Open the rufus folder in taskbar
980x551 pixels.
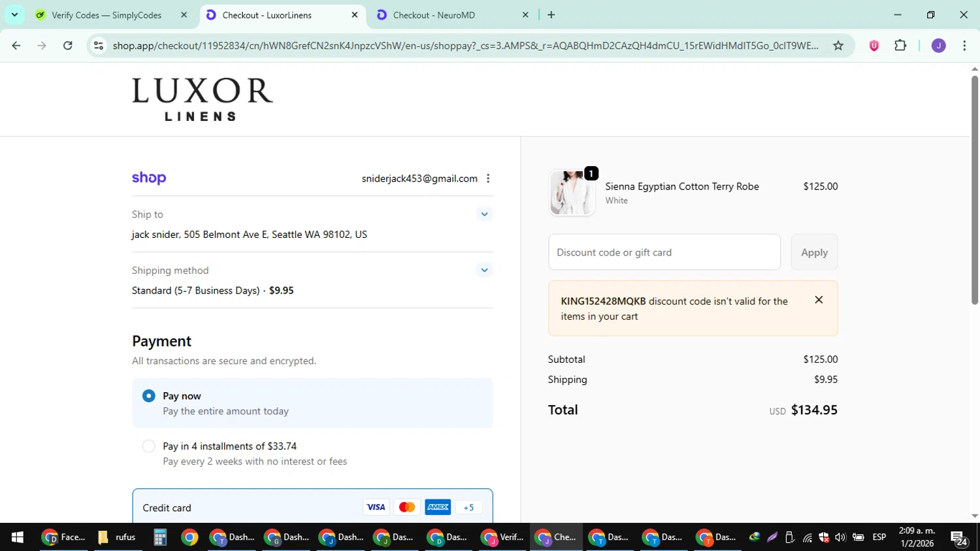116,537
